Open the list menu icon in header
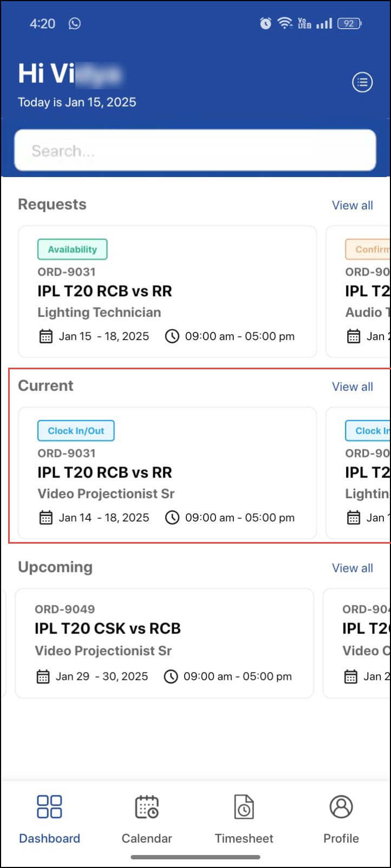The width and height of the screenshot is (391, 868). click(x=362, y=82)
